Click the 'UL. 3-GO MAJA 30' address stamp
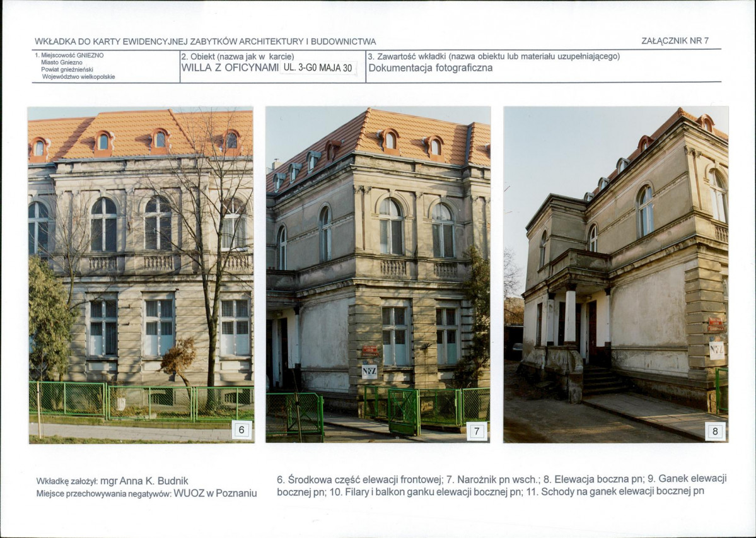 (318, 68)
